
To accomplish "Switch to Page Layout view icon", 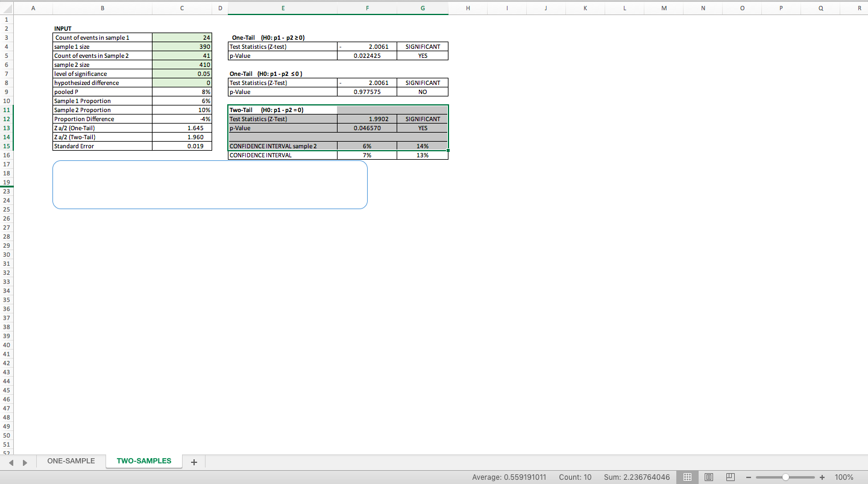I will tap(709, 477).
